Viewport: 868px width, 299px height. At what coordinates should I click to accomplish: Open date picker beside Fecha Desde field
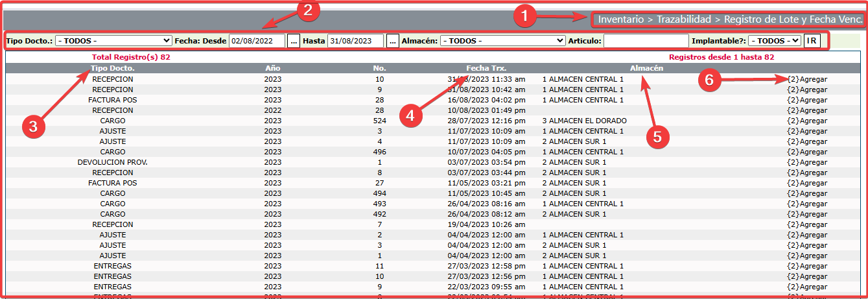click(x=294, y=41)
